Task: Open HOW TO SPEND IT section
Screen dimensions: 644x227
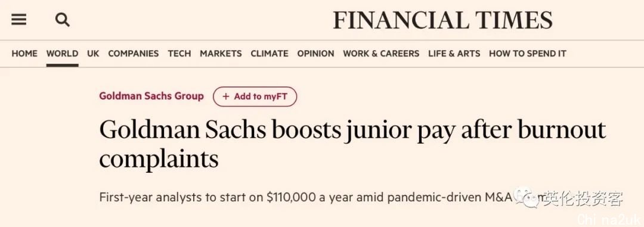Action: click(x=527, y=54)
